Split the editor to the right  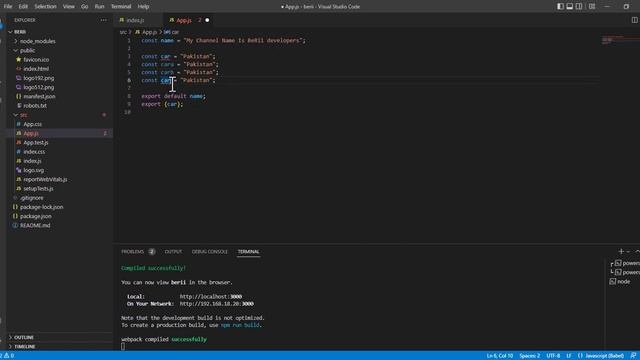coord(634,20)
